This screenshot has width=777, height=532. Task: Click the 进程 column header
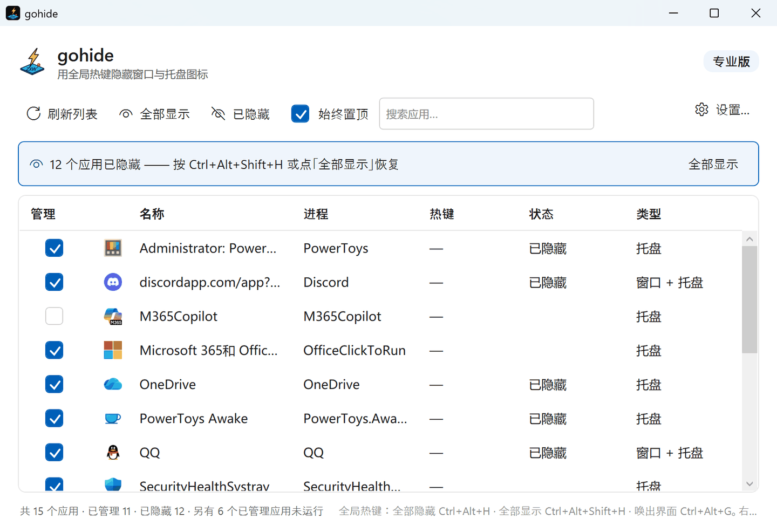[316, 214]
